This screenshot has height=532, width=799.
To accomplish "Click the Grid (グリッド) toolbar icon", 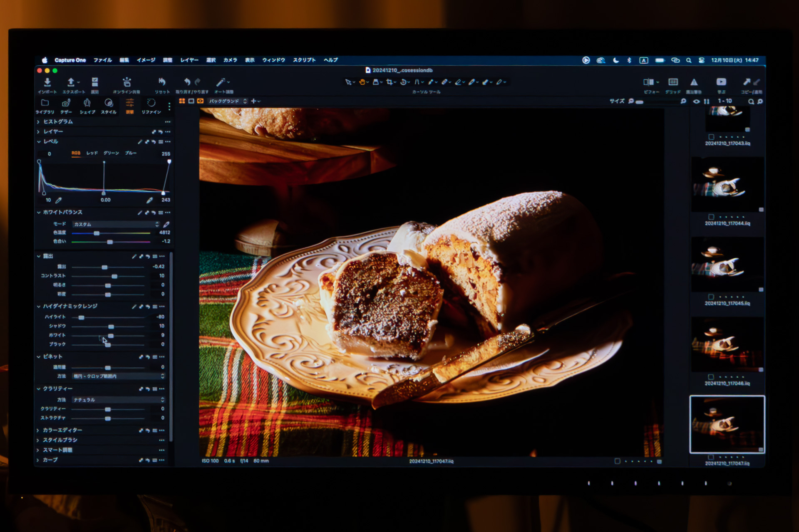I will [x=673, y=82].
